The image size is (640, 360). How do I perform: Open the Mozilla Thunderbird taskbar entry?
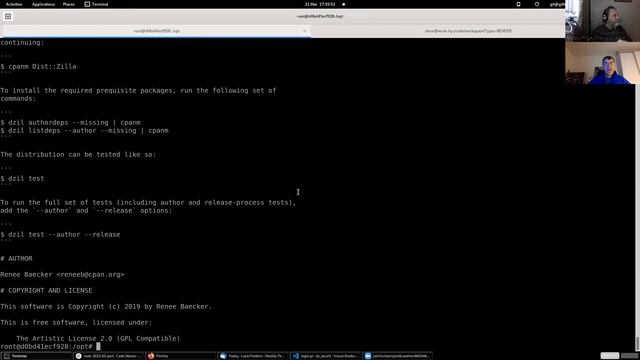coord(253,356)
